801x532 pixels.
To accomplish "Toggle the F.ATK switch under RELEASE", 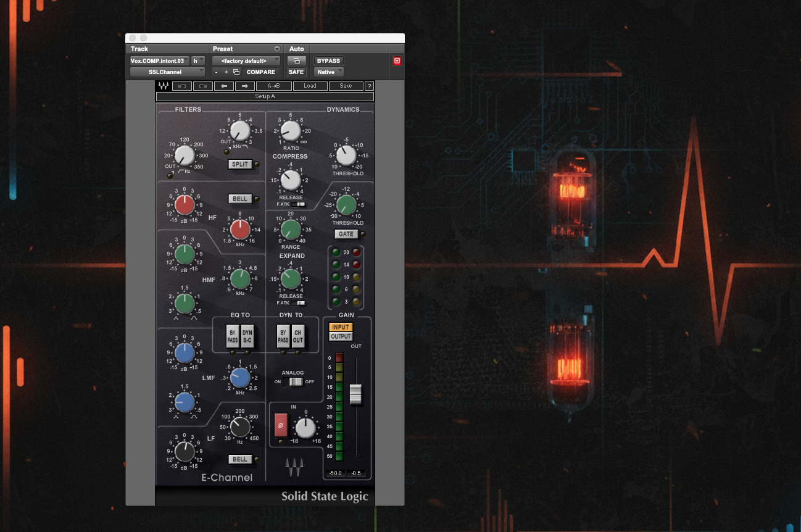I will [x=298, y=204].
